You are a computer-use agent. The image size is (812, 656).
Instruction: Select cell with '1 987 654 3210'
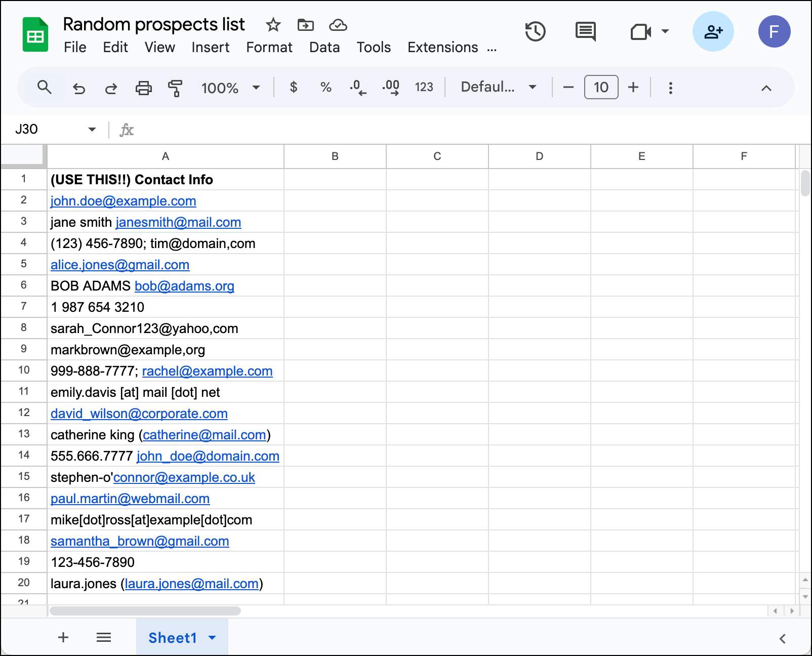click(x=166, y=307)
